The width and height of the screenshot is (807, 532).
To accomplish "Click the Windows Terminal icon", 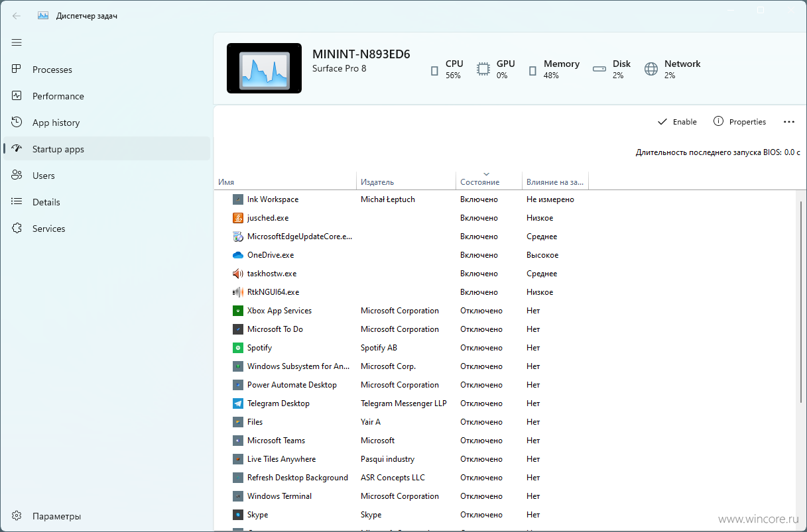I will (238, 496).
